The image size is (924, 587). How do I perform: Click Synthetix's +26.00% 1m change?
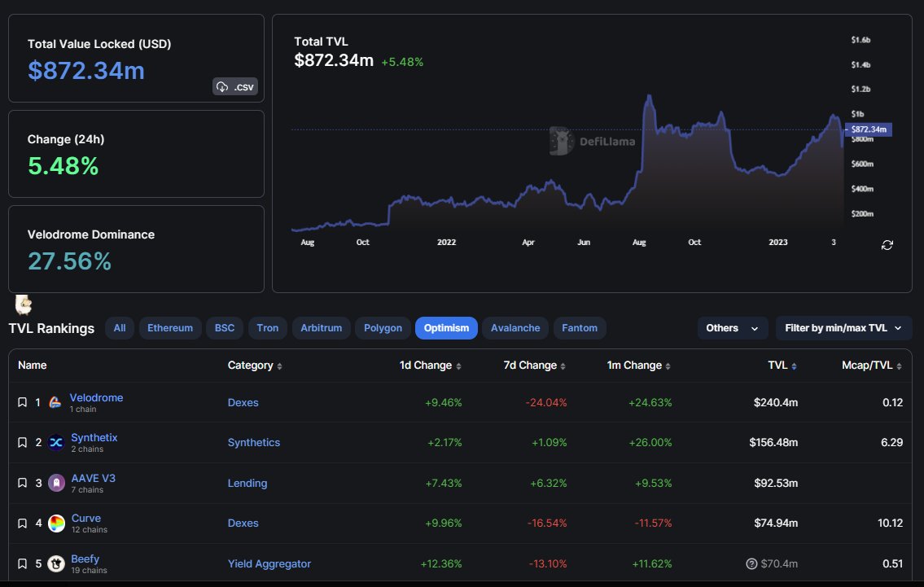tap(650, 443)
